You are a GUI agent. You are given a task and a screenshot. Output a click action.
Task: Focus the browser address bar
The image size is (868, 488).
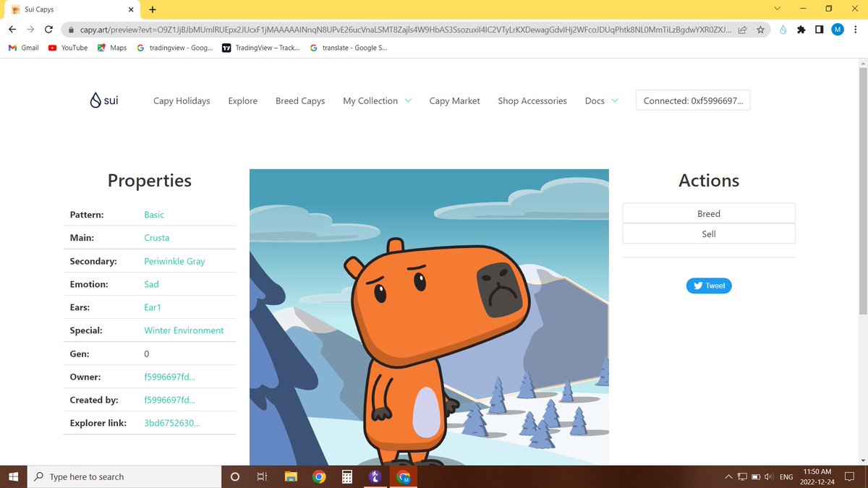tap(405, 30)
